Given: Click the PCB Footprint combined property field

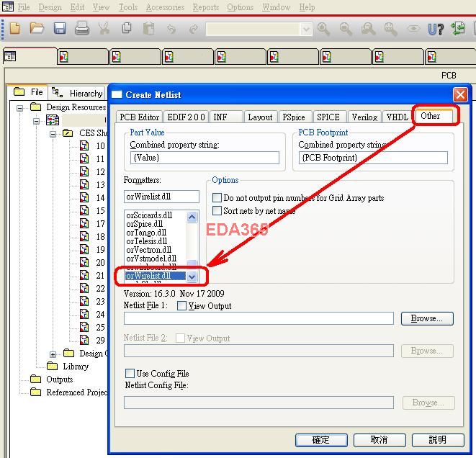Looking at the screenshot, I should 373,158.
